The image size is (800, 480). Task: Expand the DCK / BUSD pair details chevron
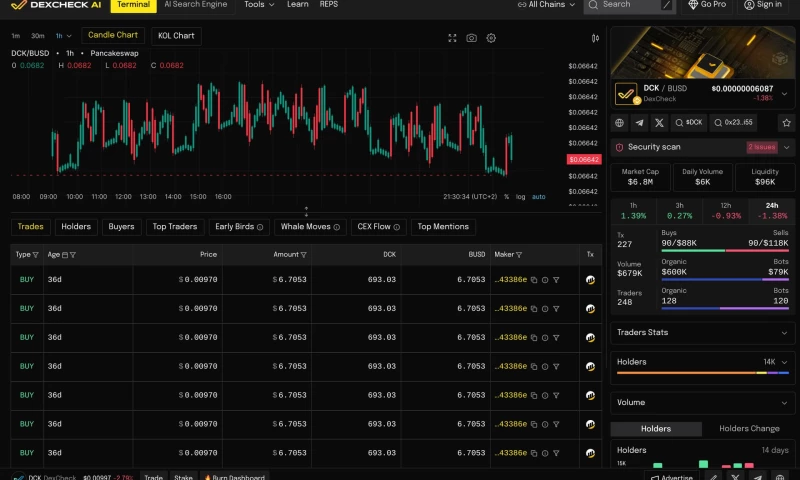[x=785, y=94]
